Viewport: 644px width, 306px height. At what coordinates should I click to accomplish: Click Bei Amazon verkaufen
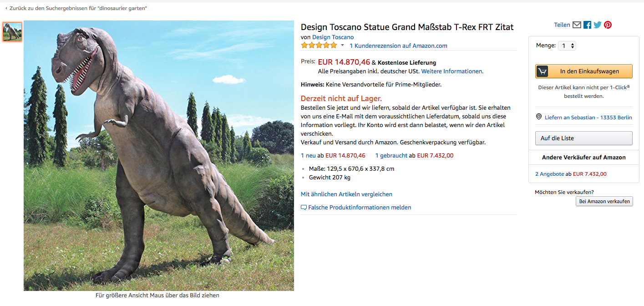(604, 201)
